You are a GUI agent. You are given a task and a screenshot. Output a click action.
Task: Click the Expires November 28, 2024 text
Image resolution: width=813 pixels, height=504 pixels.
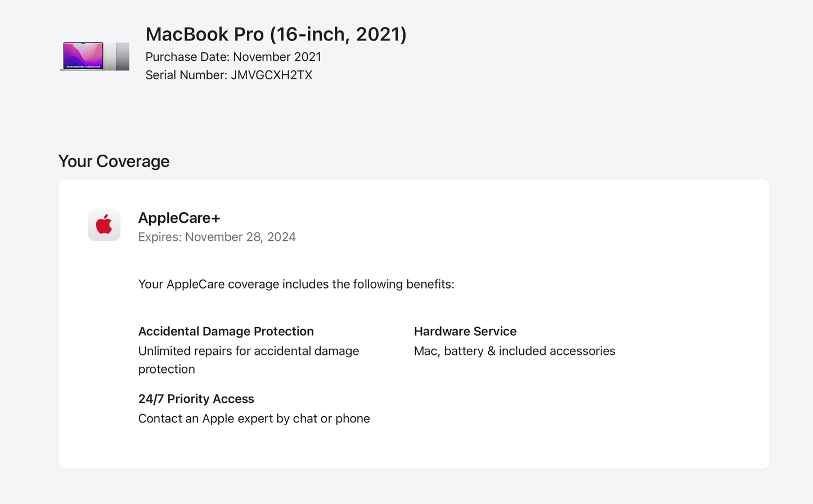pos(217,237)
